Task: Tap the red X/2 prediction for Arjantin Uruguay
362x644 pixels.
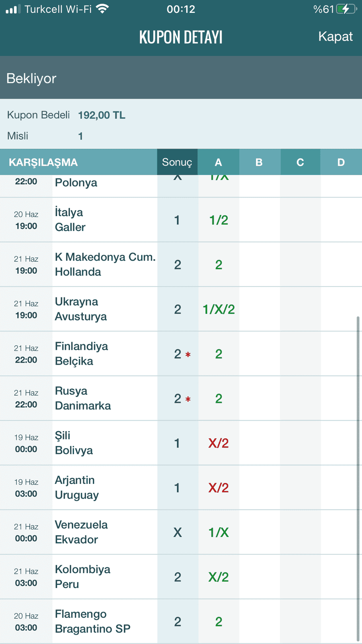Action: click(x=219, y=488)
